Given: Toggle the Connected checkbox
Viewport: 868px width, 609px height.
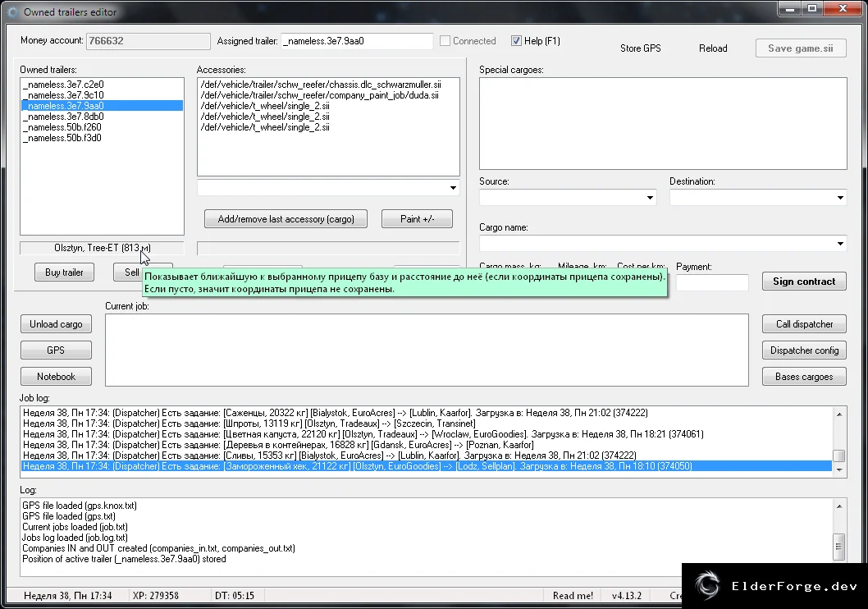Looking at the screenshot, I should pos(445,41).
